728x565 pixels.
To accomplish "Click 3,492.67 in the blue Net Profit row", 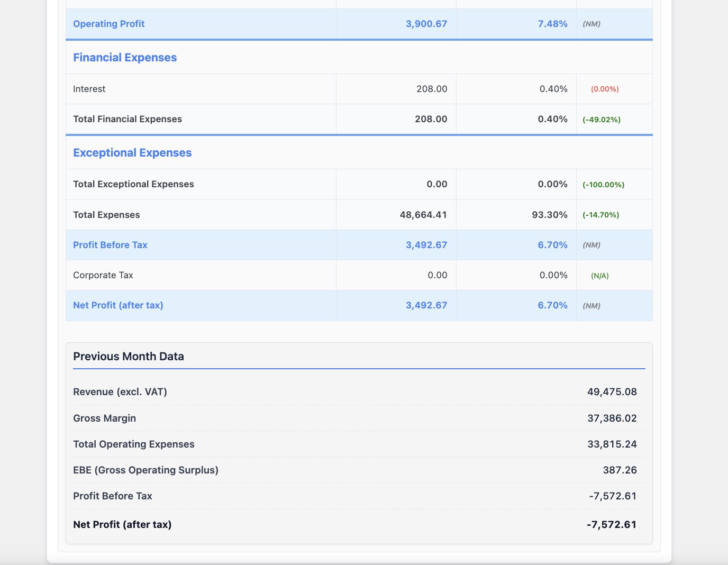I will (426, 305).
